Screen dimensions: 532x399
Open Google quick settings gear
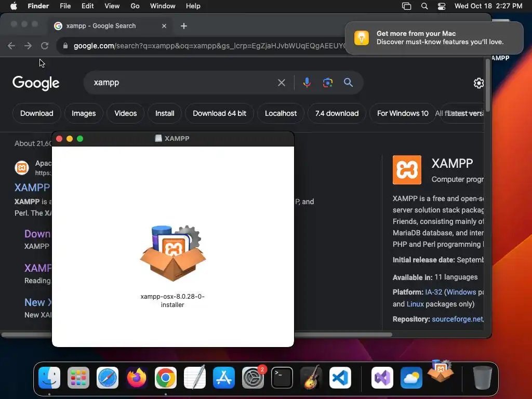point(478,83)
